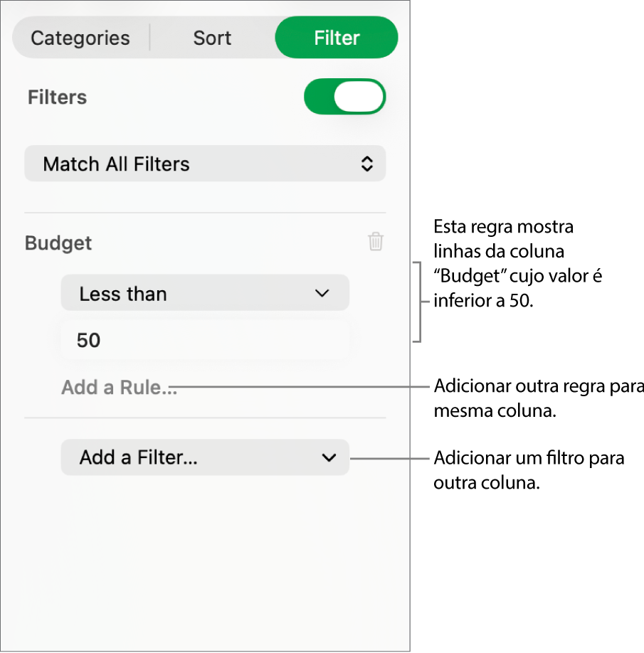Image resolution: width=644 pixels, height=653 pixels.
Task: Switch to the Categories tab
Action: click(79, 38)
